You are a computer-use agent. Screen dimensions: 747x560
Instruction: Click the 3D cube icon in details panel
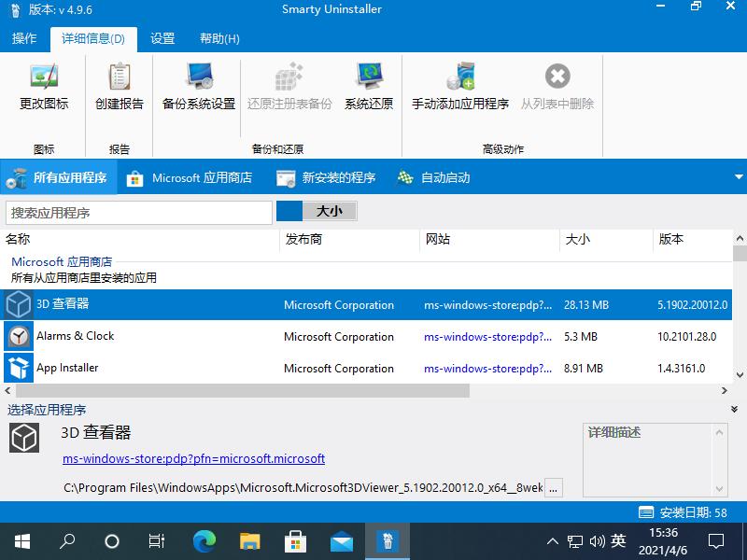tap(24, 438)
